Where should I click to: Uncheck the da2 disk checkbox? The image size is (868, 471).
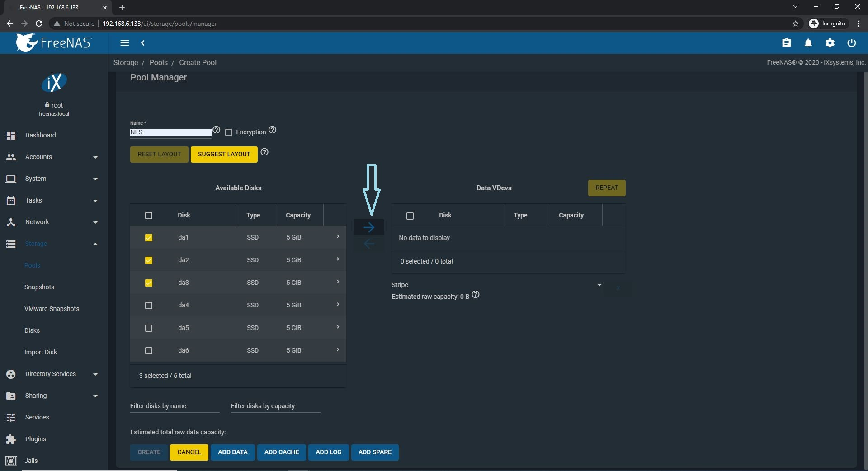coord(149,260)
